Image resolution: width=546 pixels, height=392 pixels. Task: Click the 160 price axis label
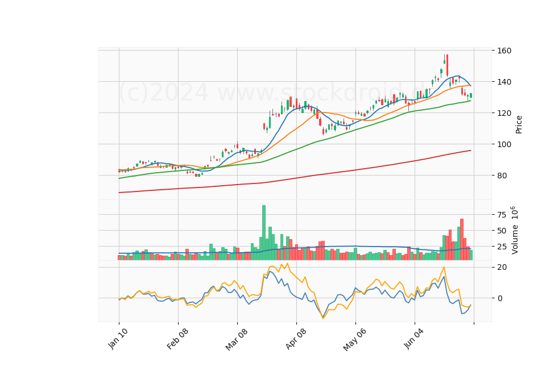[x=504, y=51]
